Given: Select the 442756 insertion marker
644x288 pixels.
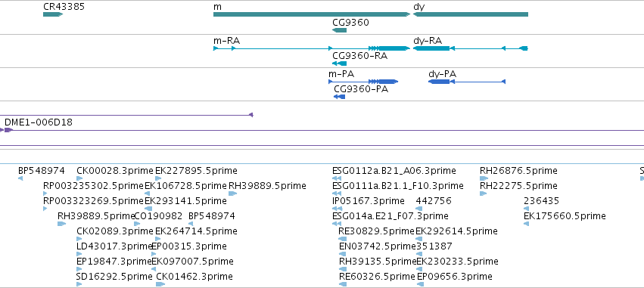Looking at the screenshot, I should pyautogui.click(x=418, y=209).
